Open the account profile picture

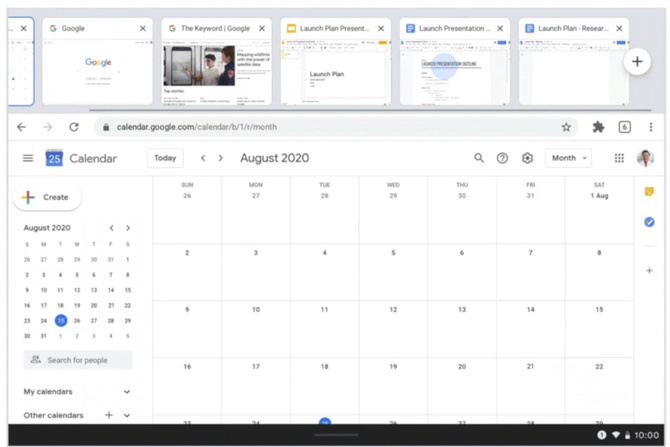point(645,158)
